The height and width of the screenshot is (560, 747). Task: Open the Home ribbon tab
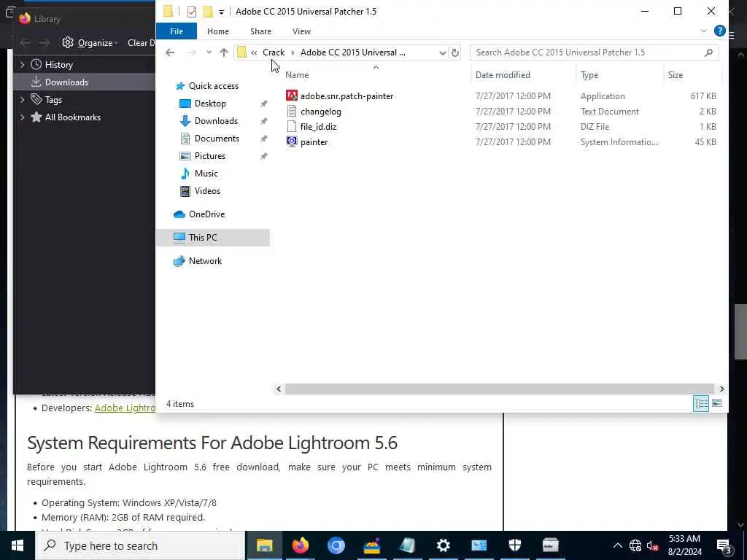click(x=217, y=31)
